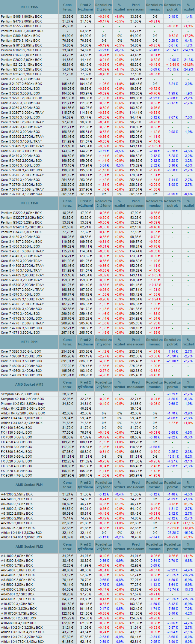Click Rozdiel za mesiac header in AMD Socket FM1 table

point(155,485)
